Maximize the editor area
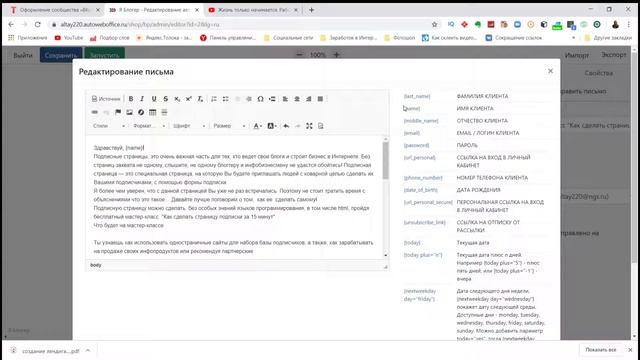The width and height of the screenshot is (640, 360). click(309, 126)
